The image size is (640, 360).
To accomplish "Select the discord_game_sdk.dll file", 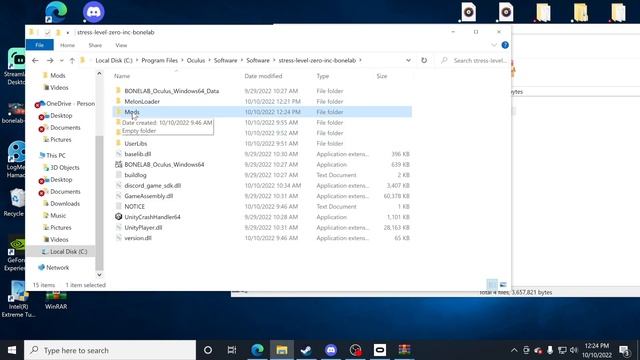I will point(153,186).
